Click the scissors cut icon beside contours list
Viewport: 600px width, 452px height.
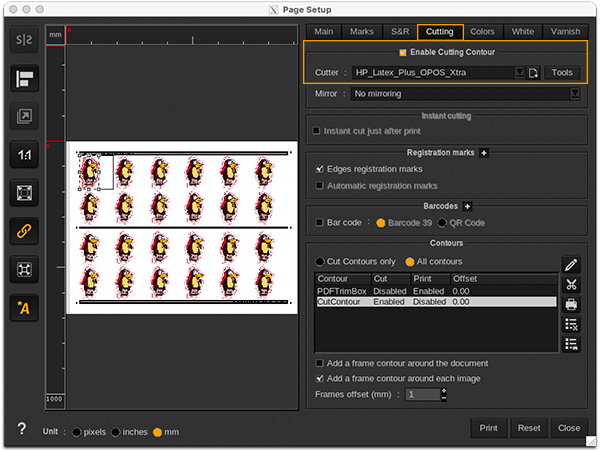pos(571,285)
